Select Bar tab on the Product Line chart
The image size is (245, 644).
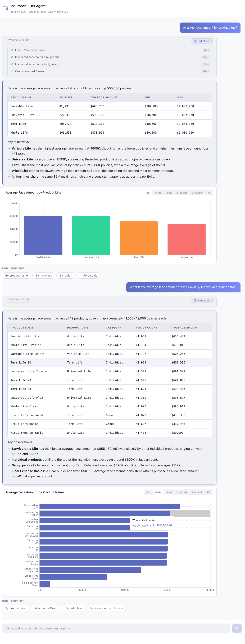coord(148,193)
